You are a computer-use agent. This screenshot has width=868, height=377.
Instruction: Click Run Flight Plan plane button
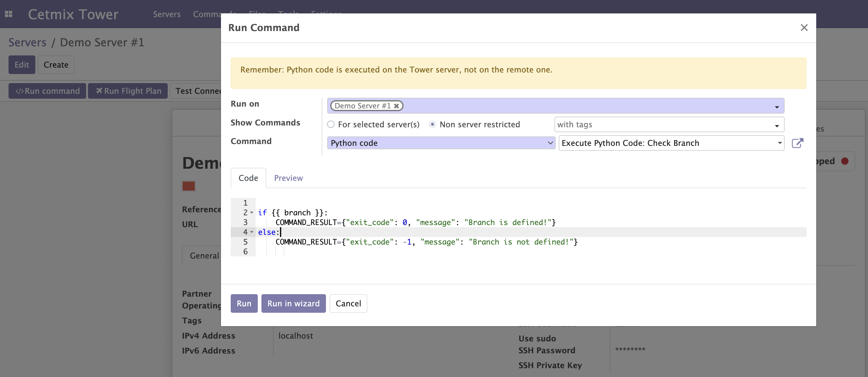pyautogui.click(x=128, y=91)
